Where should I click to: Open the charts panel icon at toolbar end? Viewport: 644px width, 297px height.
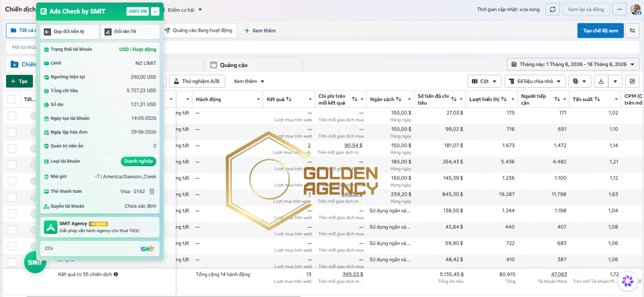tap(632, 81)
